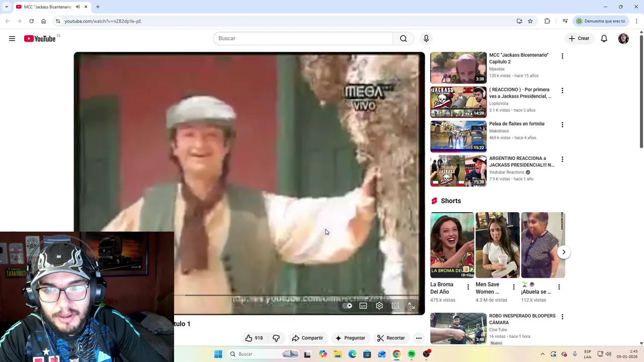The height and width of the screenshot is (362, 644).
Task: Open thumbnail of Jackass Bicentenario Capitulo 2
Action: point(458,67)
